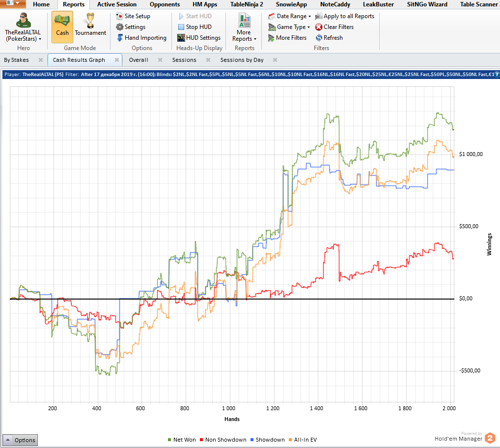Image resolution: width=500 pixels, height=448 pixels.
Task: Open HUD Settings
Action: pyautogui.click(x=199, y=38)
